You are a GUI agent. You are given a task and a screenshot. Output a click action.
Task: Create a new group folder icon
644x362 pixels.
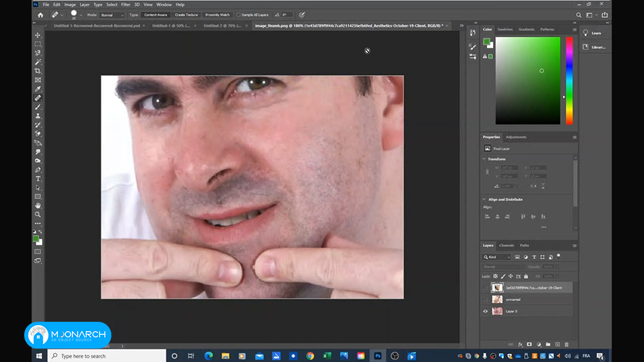[548, 345]
